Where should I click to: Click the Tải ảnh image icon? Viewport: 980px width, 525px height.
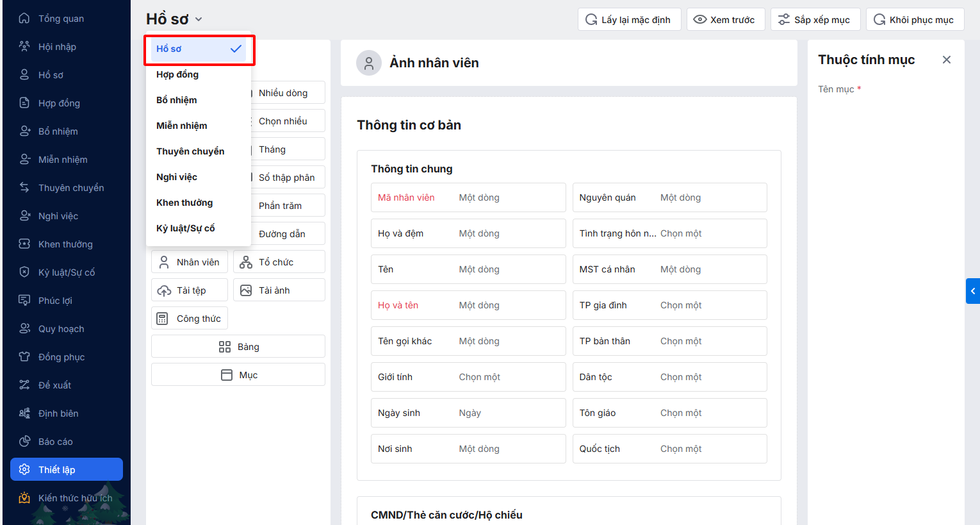coord(246,290)
